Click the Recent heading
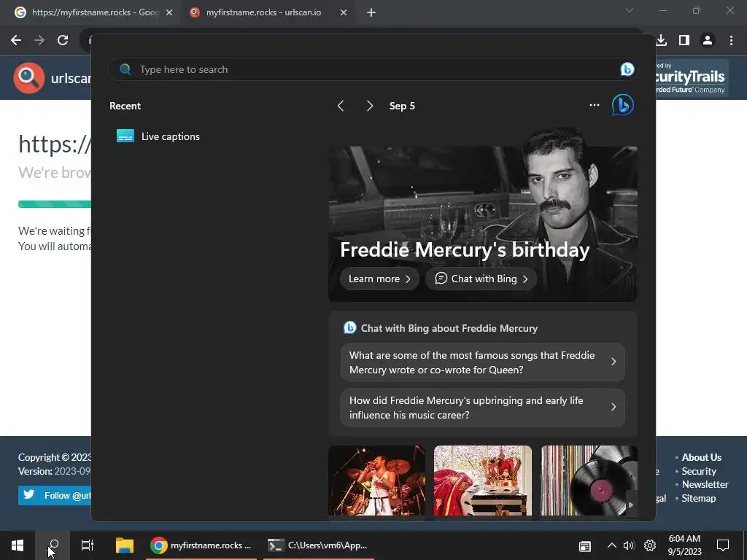The height and width of the screenshot is (560, 747). pos(125,106)
